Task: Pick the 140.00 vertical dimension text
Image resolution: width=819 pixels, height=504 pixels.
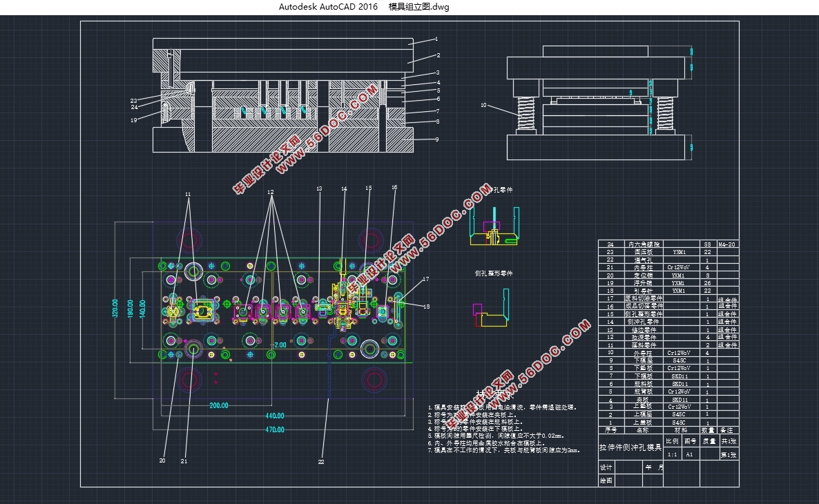Action: 142,308
